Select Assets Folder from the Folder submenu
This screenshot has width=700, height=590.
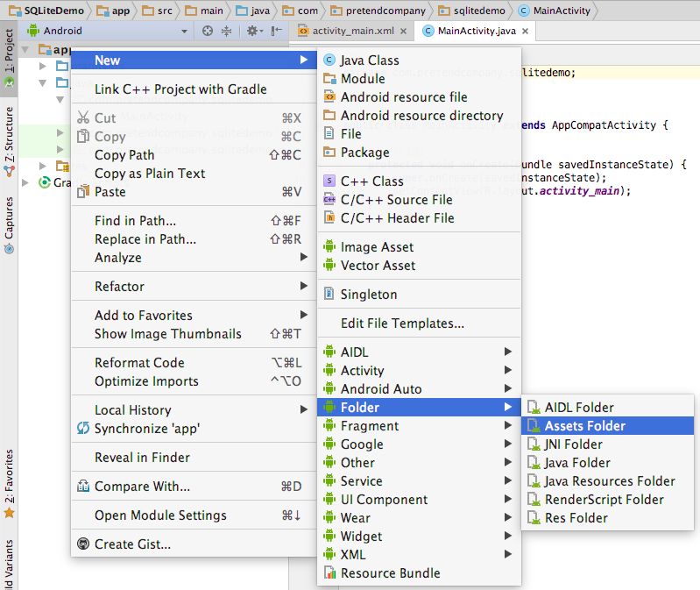coord(607,426)
